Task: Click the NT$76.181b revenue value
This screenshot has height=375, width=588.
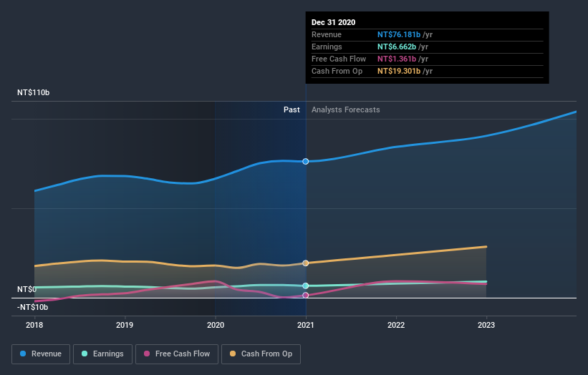Action: (x=399, y=34)
